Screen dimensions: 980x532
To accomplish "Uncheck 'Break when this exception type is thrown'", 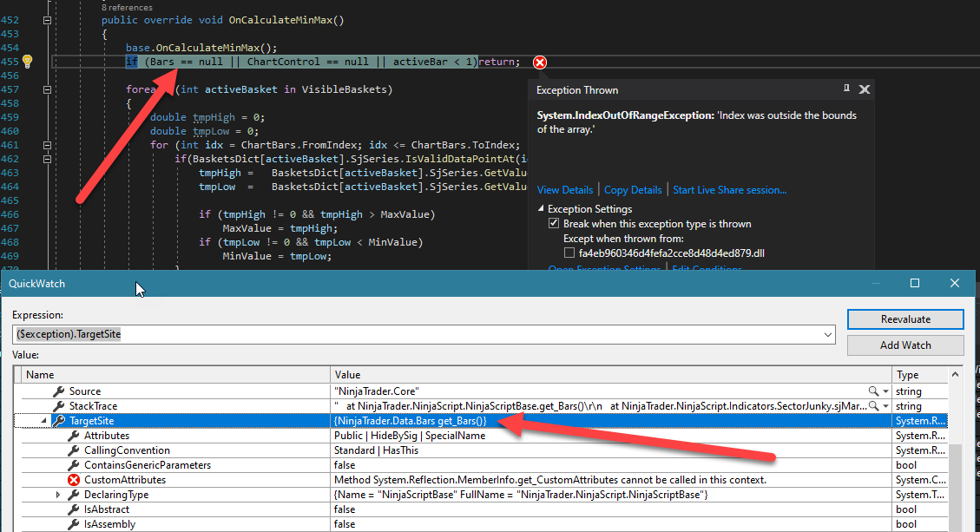I will click(x=555, y=224).
